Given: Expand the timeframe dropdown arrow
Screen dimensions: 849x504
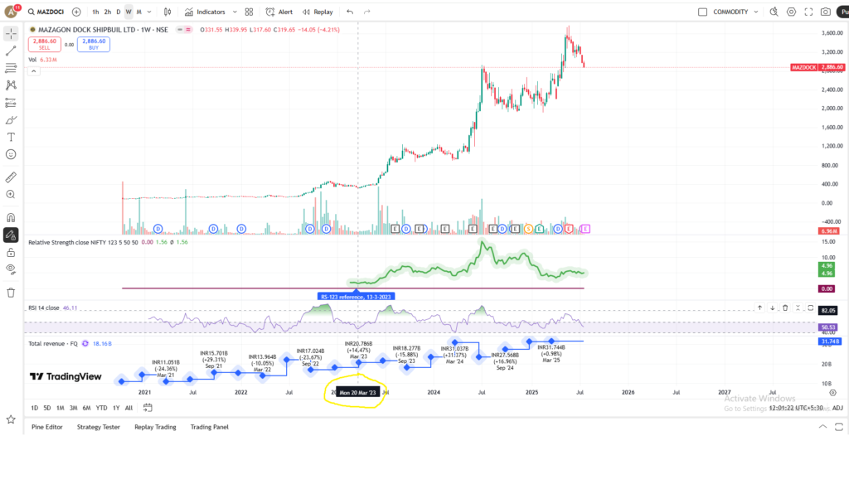Looking at the screenshot, I should (x=149, y=12).
